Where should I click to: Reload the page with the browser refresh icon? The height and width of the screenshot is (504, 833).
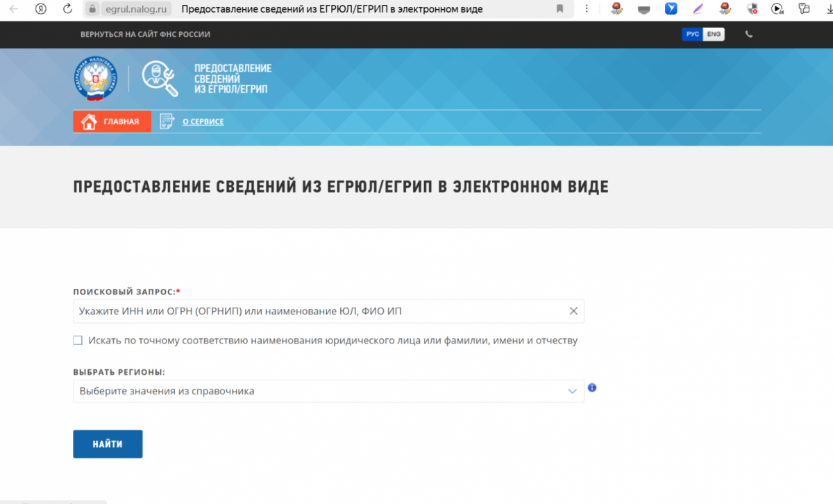(67, 9)
